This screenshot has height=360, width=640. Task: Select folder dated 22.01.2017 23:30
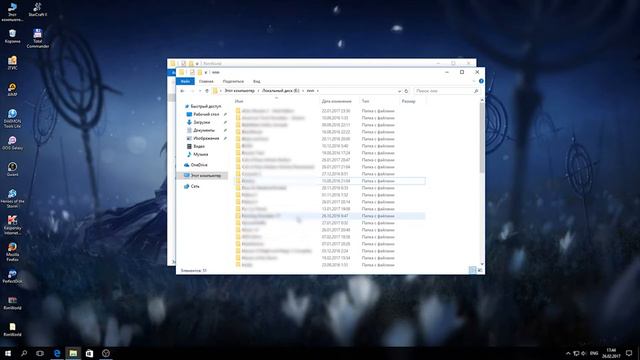330,111
